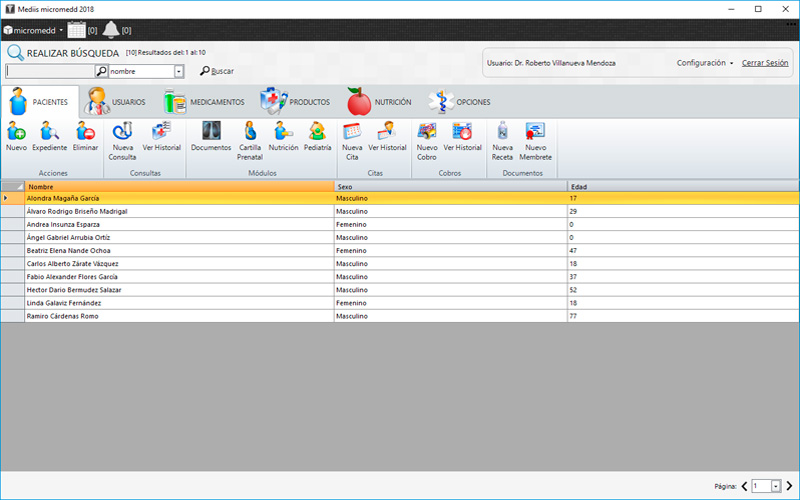Open the Medicamentos tab
The image size is (800, 500).
tap(204, 102)
